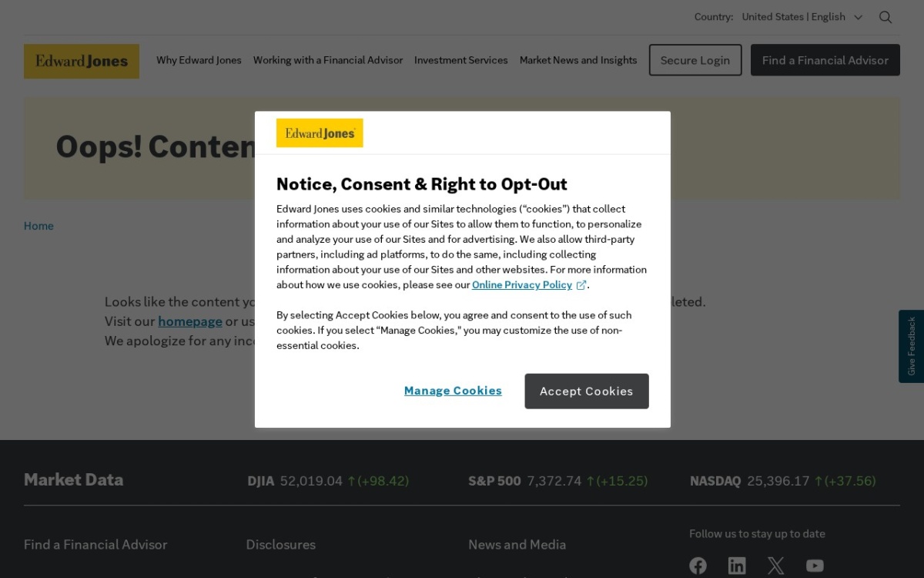The image size is (924, 578).
Task: Open the YouTube social icon
Action: click(x=815, y=566)
